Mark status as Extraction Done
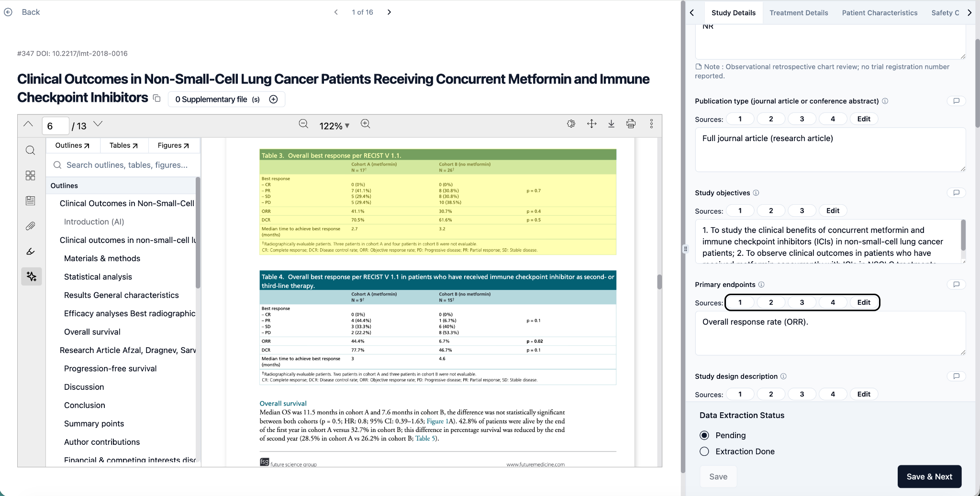 pyautogui.click(x=704, y=452)
